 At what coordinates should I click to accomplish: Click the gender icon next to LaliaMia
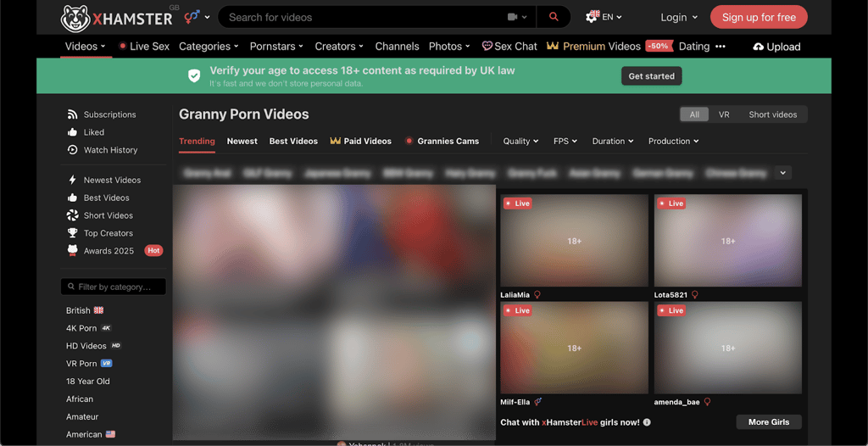537,295
